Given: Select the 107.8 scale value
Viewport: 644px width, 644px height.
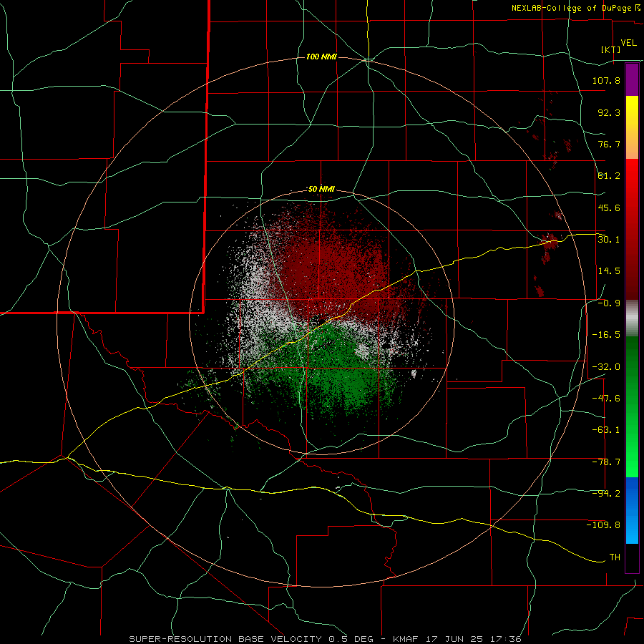Looking at the screenshot, I should click(x=606, y=80).
